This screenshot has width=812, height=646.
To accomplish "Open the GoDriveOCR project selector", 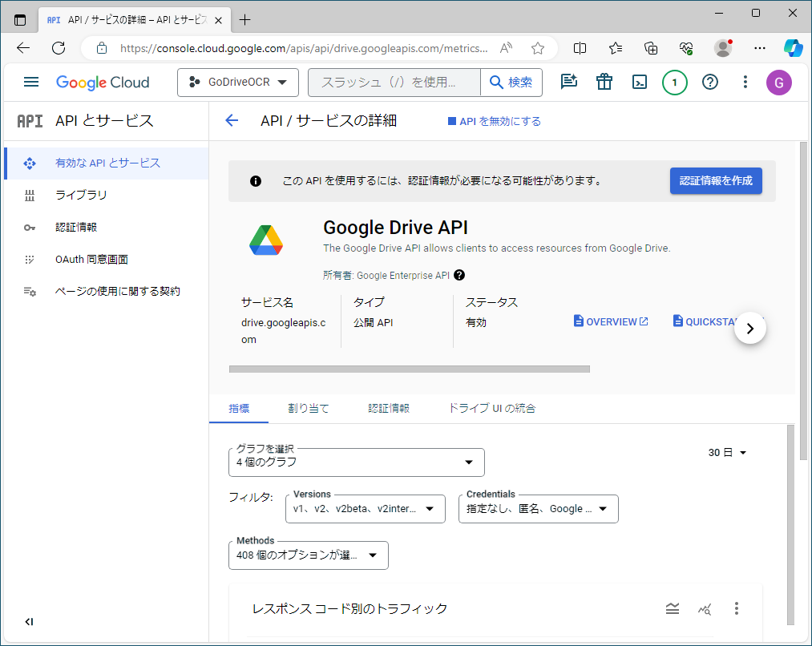I will pos(238,83).
